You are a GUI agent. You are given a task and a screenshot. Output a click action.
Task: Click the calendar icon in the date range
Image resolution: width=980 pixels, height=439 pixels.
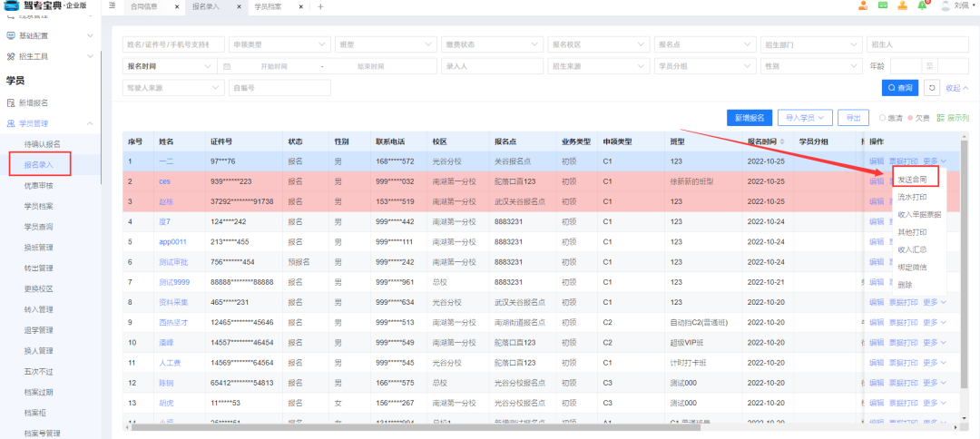point(227,66)
